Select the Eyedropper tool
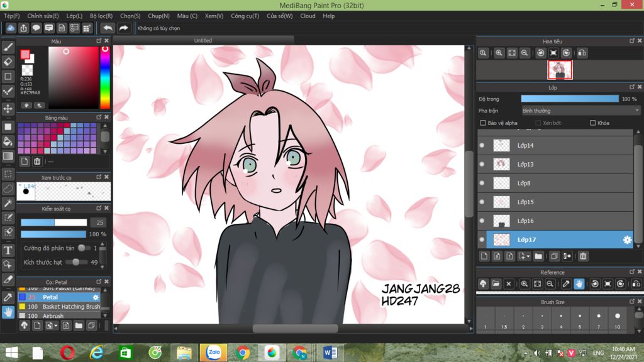The image size is (644, 362). [x=8, y=297]
